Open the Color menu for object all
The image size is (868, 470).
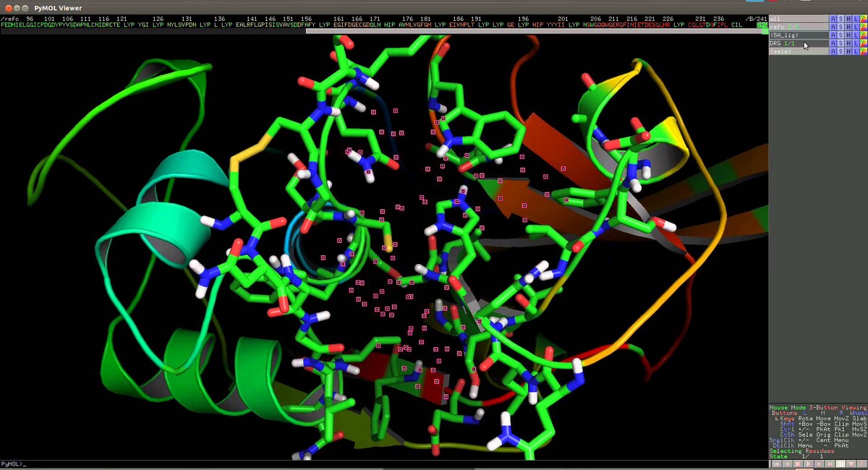click(x=864, y=19)
